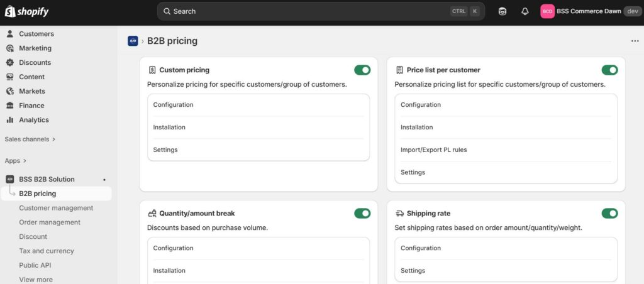Open Configuration under Shipping rate

tap(506, 248)
